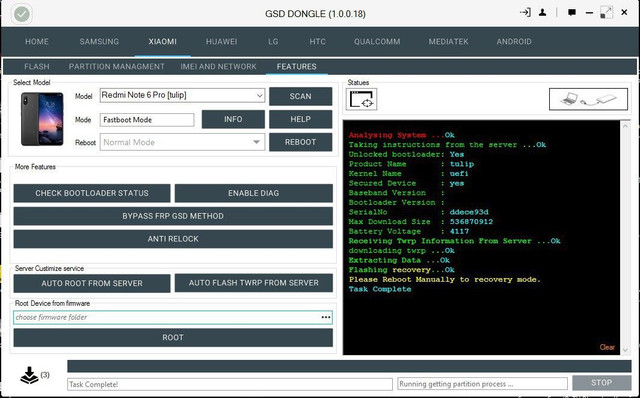Screen dimensions: 640x398
Task: Click the INFO button
Action: pyautogui.click(x=233, y=119)
